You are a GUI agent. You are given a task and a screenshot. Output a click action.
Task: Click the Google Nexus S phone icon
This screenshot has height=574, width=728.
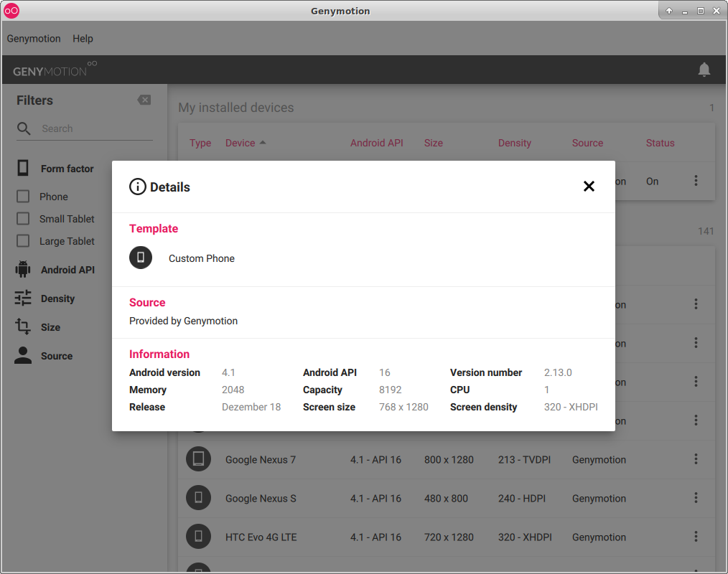[x=198, y=497]
